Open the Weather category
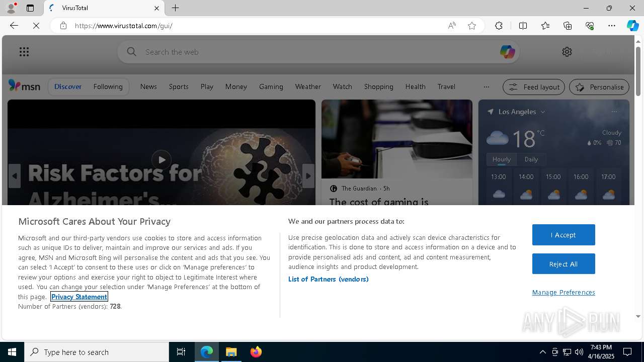The width and height of the screenshot is (644, 362). pyautogui.click(x=308, y=86)
